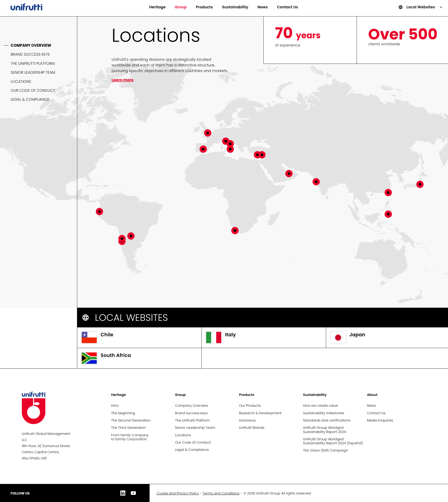
Task: Click the globe icon in the Local Websites banner
Action: coord(85,318)
